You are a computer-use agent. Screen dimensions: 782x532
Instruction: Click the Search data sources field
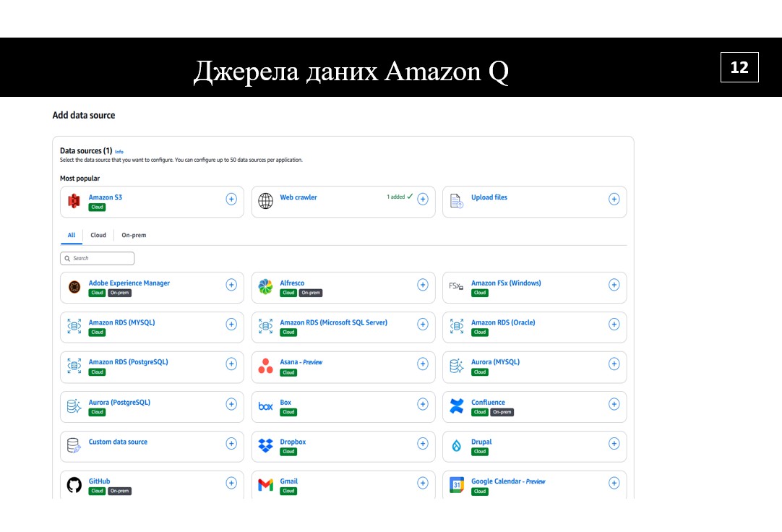98,258
